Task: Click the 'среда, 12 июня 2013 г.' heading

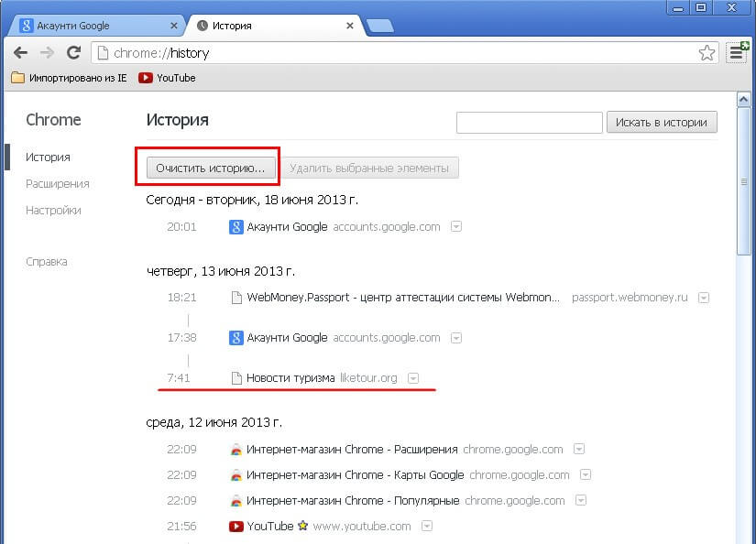Action: (x=214, y=422)
